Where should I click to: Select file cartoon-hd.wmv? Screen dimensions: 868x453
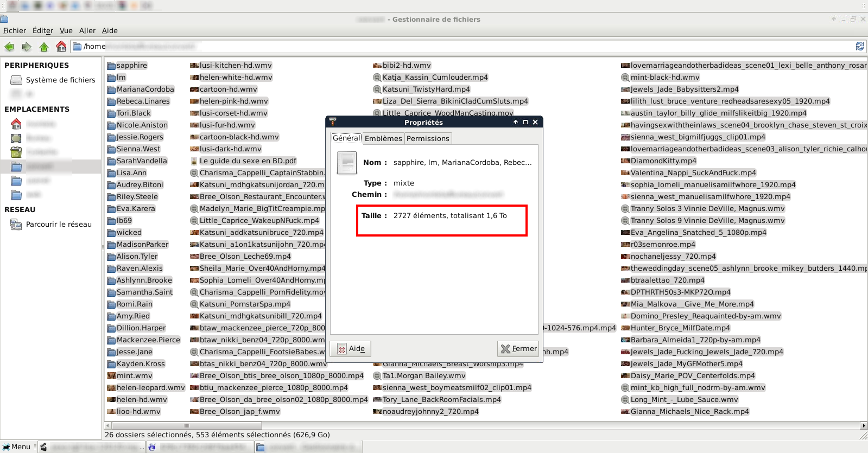coord(224,90)
